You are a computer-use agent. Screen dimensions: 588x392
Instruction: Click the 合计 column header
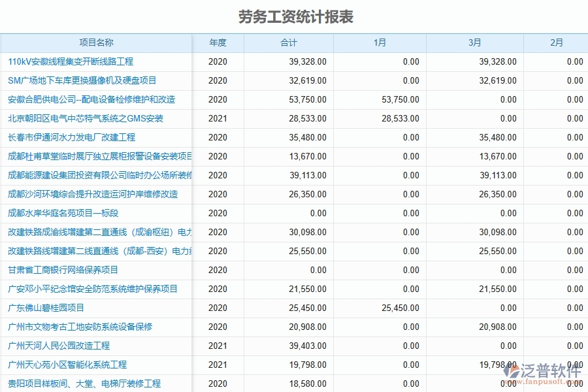(x=289, y=42)
